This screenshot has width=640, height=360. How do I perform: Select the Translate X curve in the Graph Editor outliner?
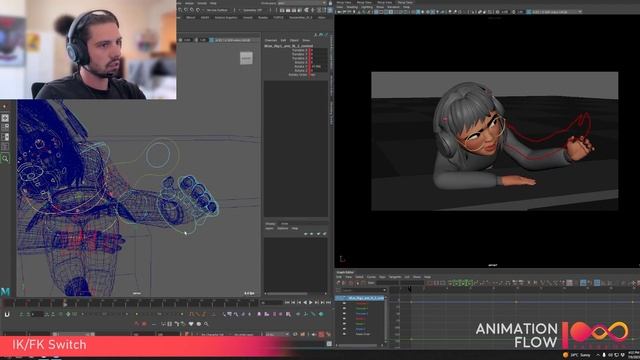pyautogui.click(x=362, y=303)
